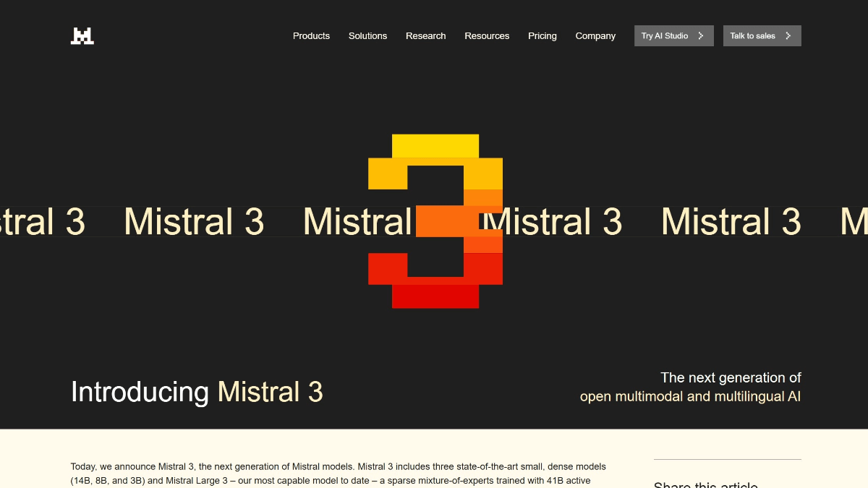This screenshot has height=488, width=868.
Task: Open the Products navigation dropdown
Action: click(x=311, y=35)
